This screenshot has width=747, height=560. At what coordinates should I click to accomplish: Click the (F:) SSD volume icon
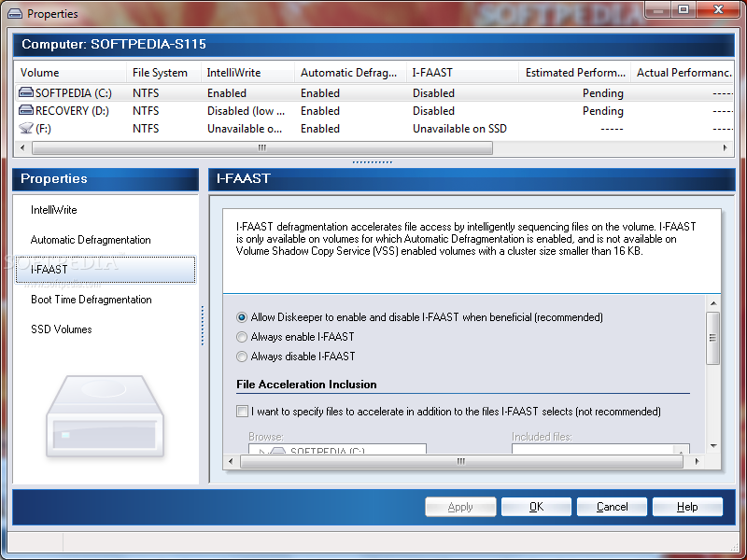(26, 128)
